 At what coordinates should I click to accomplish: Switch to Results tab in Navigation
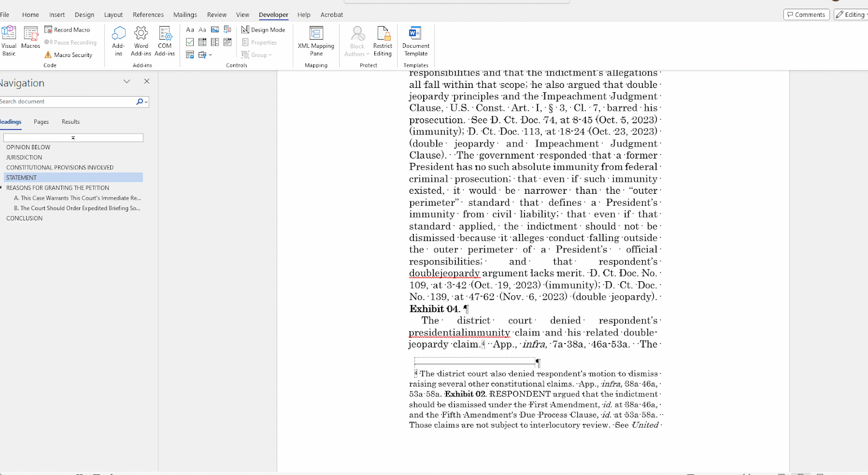point(71,122)
